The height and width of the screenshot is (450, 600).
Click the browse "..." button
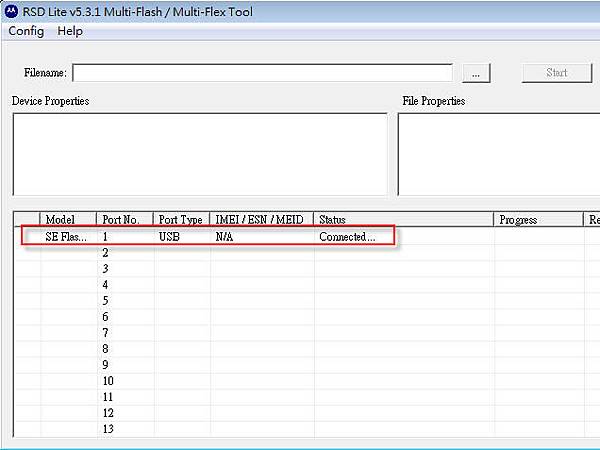(476, 73)
